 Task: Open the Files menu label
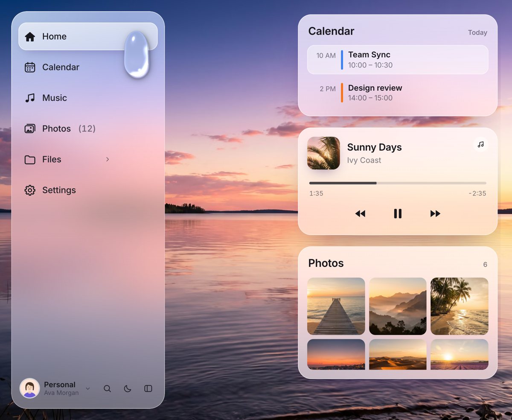(52, 160)
